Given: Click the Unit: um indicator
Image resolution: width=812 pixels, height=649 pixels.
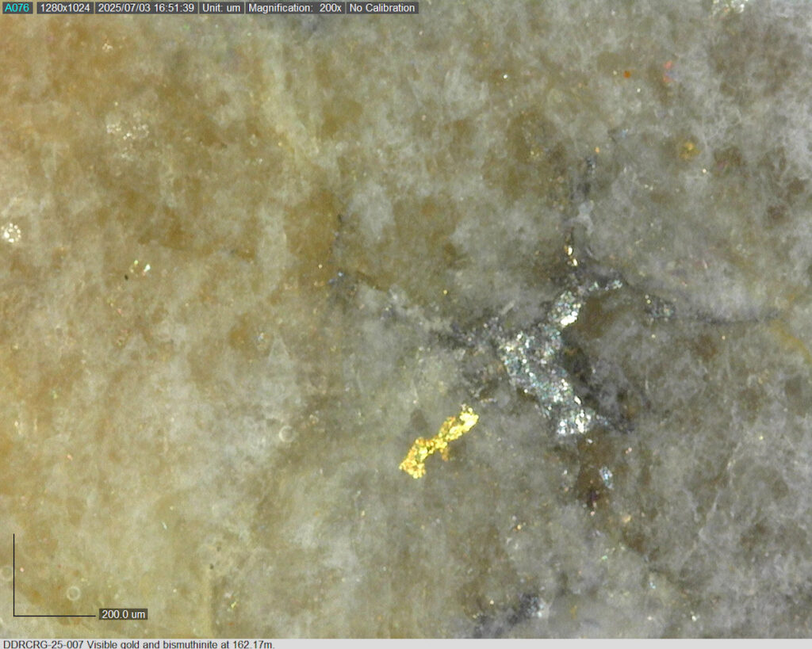Looking at the screenshot, I should [221, 8].
